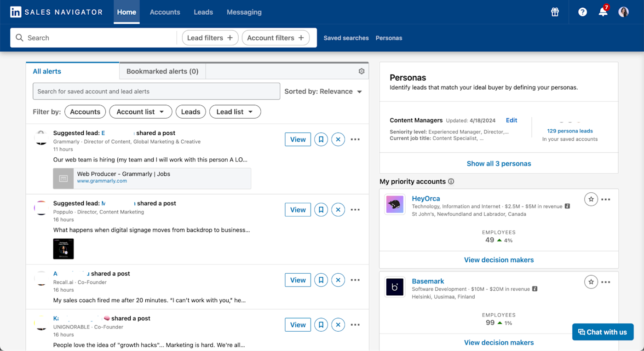Expand Account filters

(276, 38)
